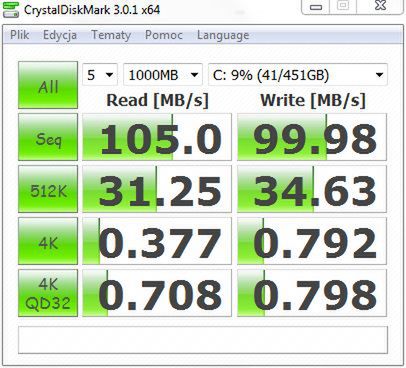This screenshot has height=368, width=406.
Task: Select the 4K write result 0.792
Action: pyautogui.click(x=312, y=241)
